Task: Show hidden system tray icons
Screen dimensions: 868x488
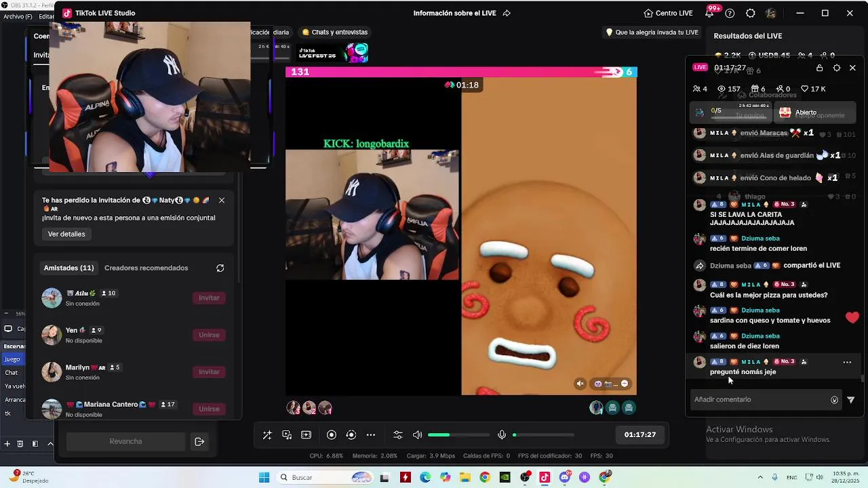Action: pos(759,477)
